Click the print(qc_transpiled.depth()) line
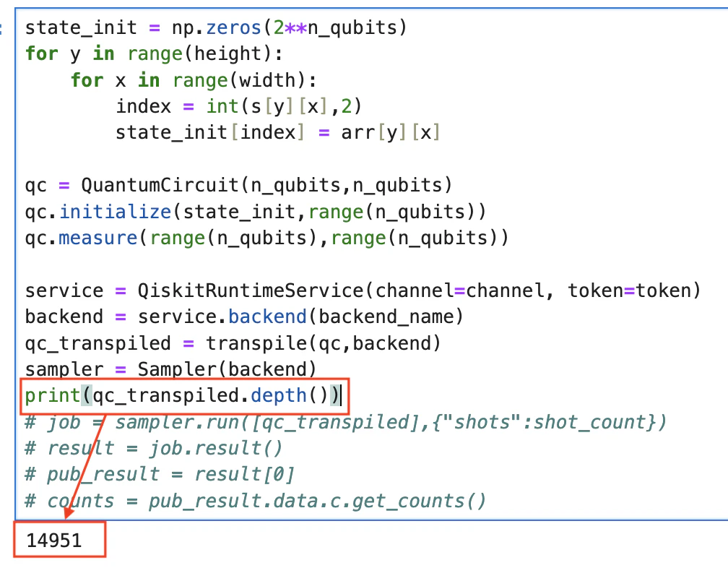The image size is (728, 568). [183, 396]
